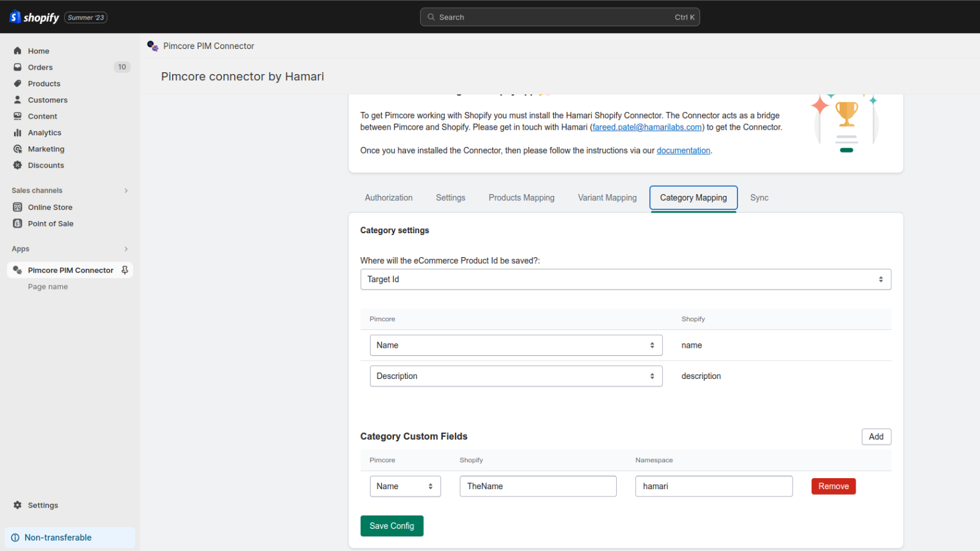
Task: Click the Online Store icon
Action: 18,207
